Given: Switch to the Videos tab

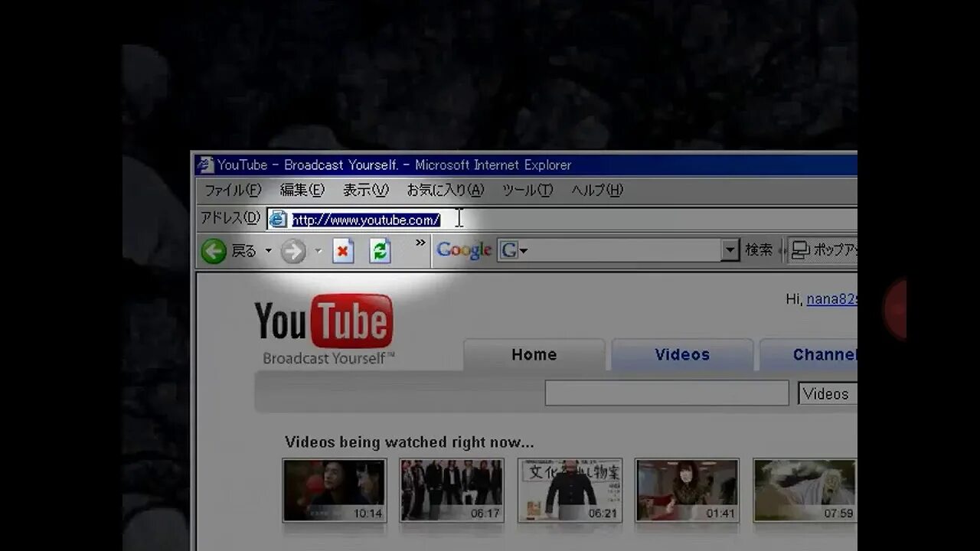Looking at the screenshot, I should (x=682, y=355).
